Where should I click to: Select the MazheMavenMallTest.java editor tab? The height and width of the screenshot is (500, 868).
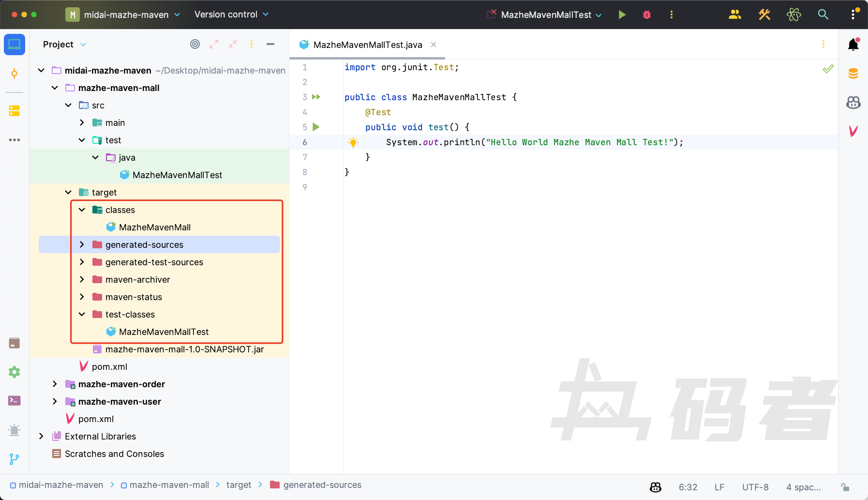click(367, 45)
